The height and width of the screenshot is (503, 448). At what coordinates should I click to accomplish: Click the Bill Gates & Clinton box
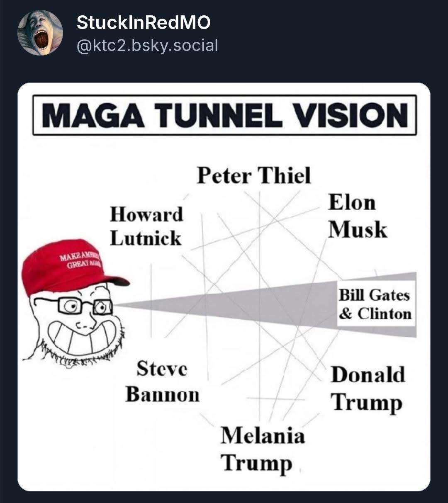375,304
